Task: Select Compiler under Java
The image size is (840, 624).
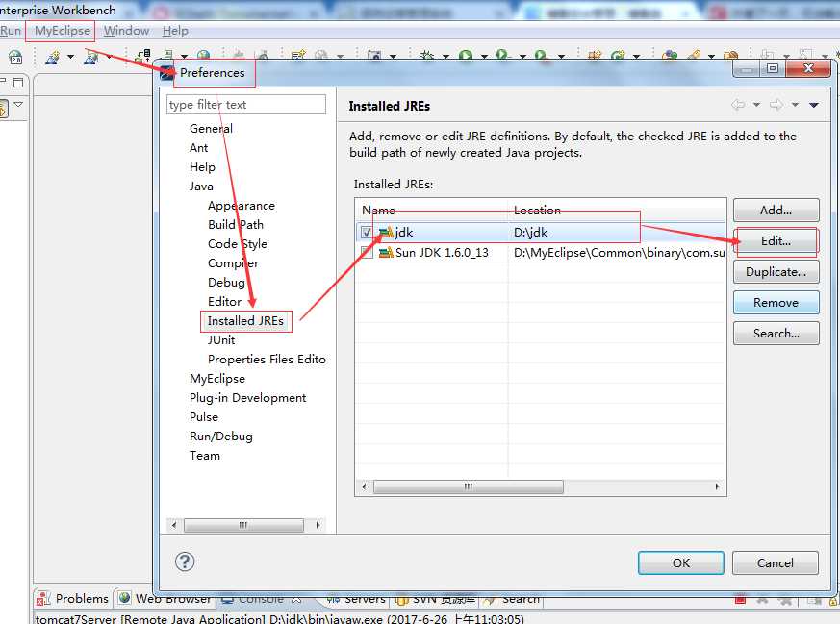Action: 233,263
